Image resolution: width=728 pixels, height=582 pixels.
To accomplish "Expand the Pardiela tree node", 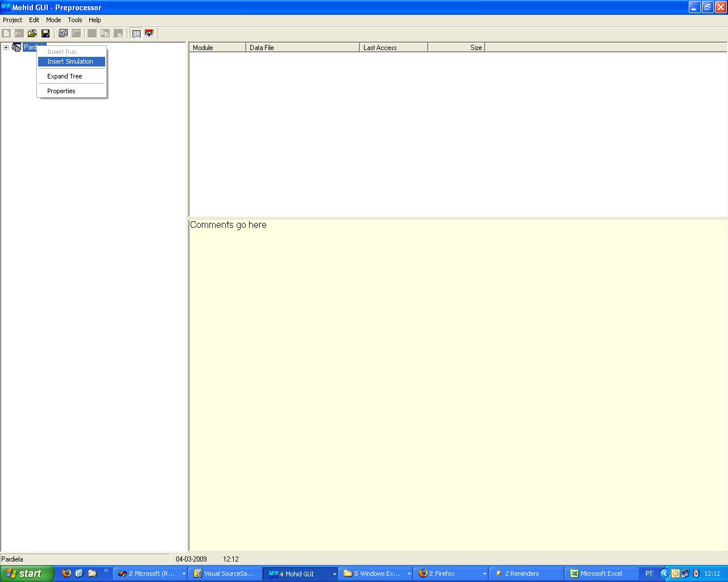I will click(x=6, y=47).
